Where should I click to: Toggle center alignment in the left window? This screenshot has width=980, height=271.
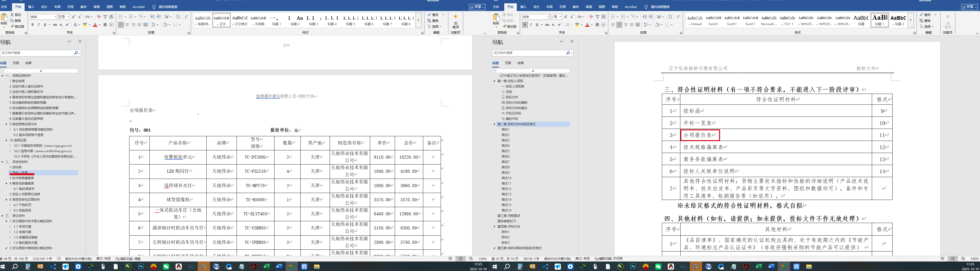127,25
